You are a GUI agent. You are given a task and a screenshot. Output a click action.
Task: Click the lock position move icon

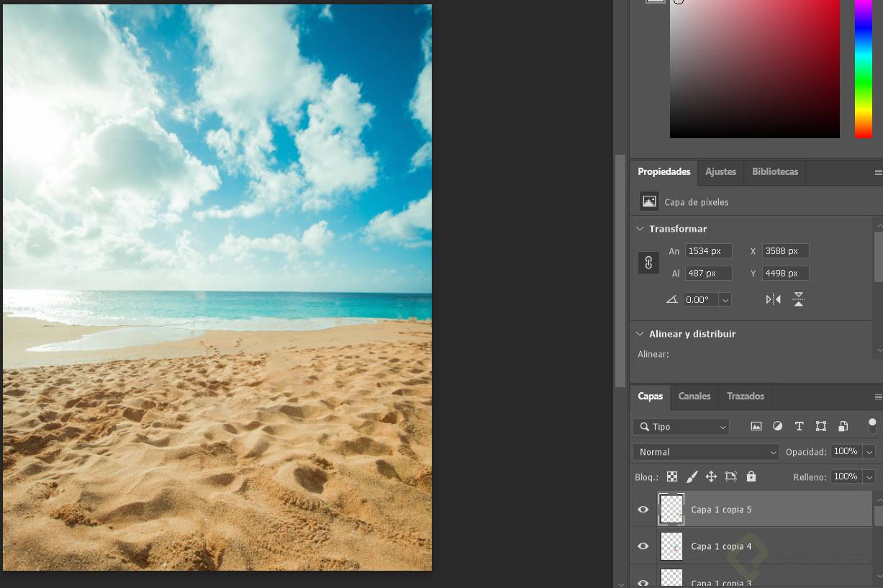711,476
